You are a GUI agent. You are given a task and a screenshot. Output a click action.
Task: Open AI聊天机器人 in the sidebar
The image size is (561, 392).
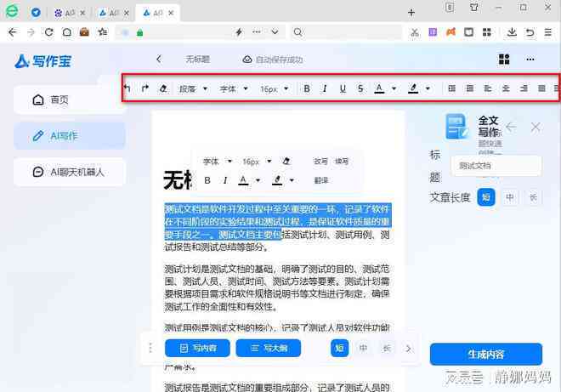click(70, 172)
